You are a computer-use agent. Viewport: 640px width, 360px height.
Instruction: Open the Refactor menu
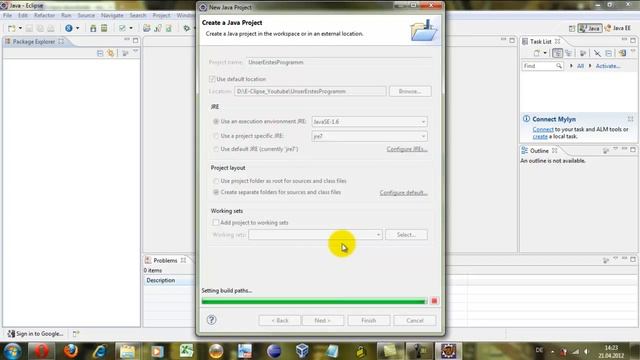pyautogui.click(x=44, y=15)
